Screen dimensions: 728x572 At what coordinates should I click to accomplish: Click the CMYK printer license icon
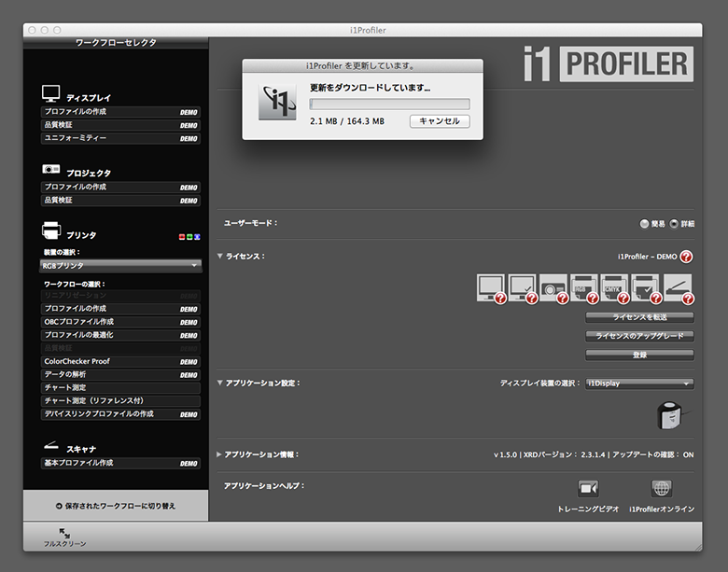[615, 288]
